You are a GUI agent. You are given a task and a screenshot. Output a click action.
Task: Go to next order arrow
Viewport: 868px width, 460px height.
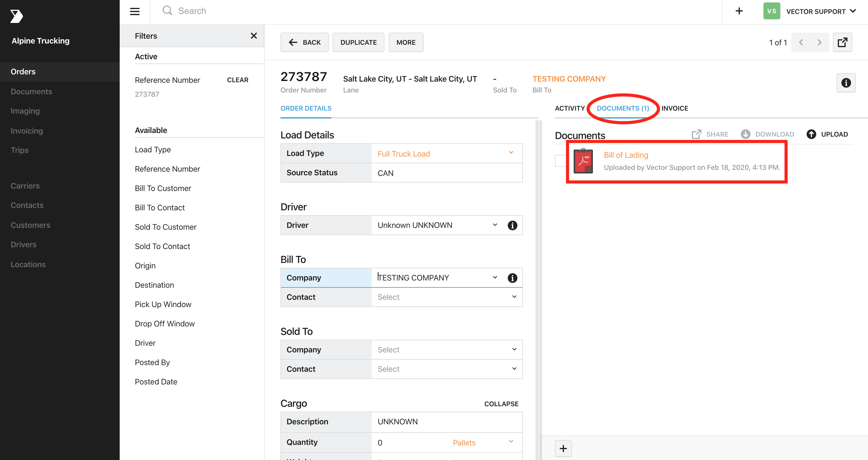819,42
